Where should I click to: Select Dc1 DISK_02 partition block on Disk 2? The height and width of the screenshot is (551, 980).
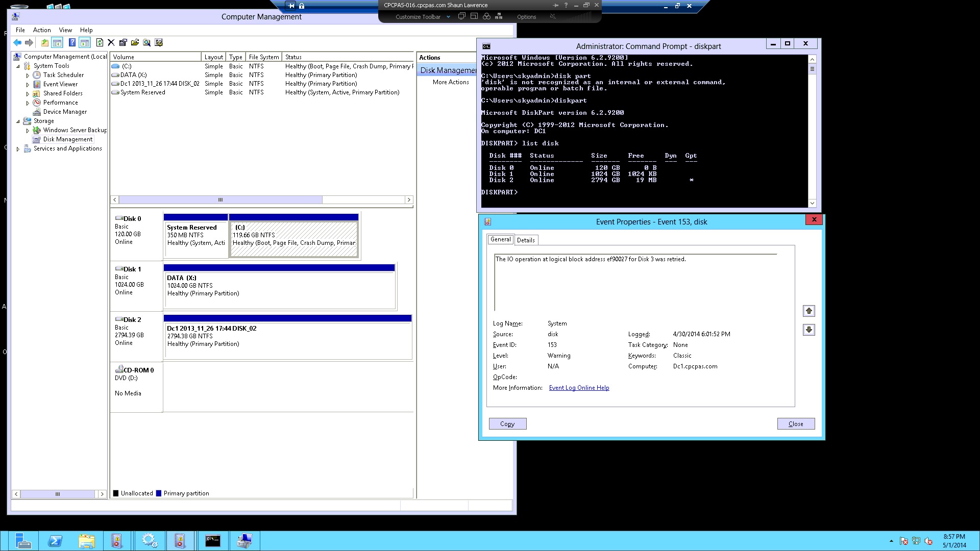click(x=287, y=337)
